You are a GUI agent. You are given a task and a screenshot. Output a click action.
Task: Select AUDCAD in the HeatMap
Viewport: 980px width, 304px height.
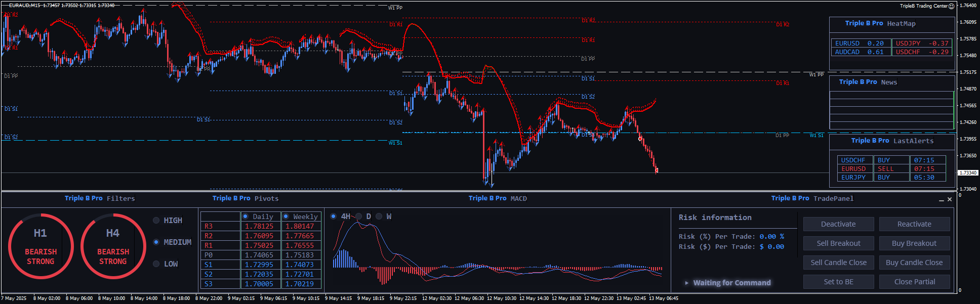[x=860, y=52]
